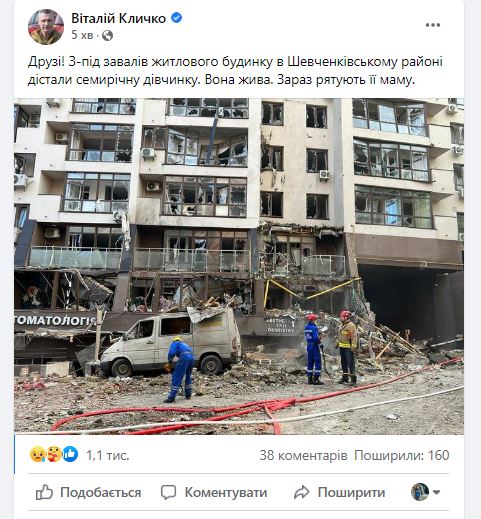Open the Поширили: 160 shares list
The image size is (481, 519).
(402, 455)
